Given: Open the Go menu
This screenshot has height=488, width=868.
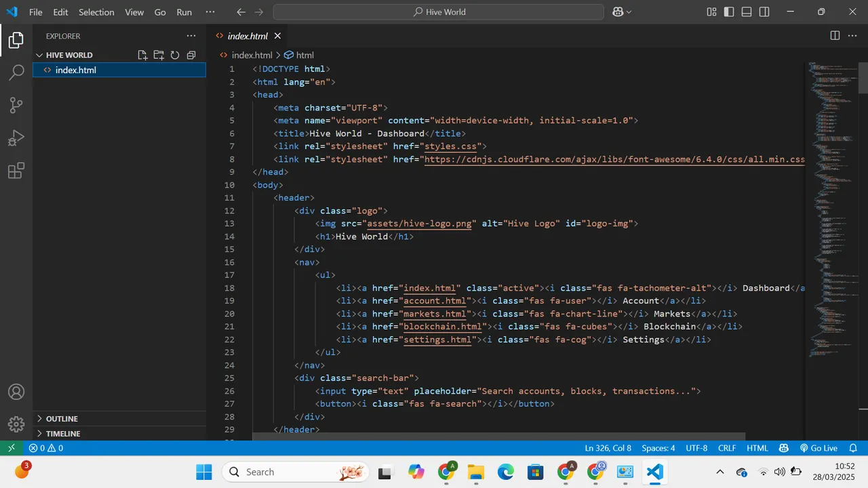Looking at the screenshot, I should pyautogui.click(x=160, y=12).
